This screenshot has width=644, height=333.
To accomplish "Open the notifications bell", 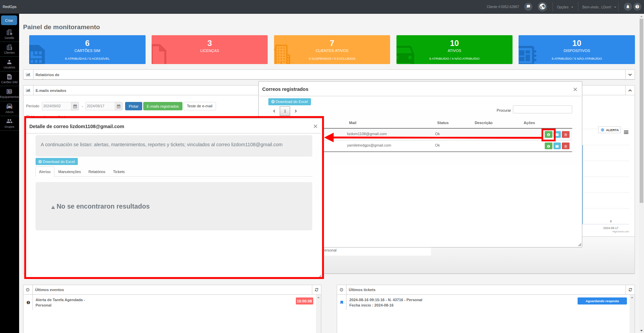I will click(628, 7).
